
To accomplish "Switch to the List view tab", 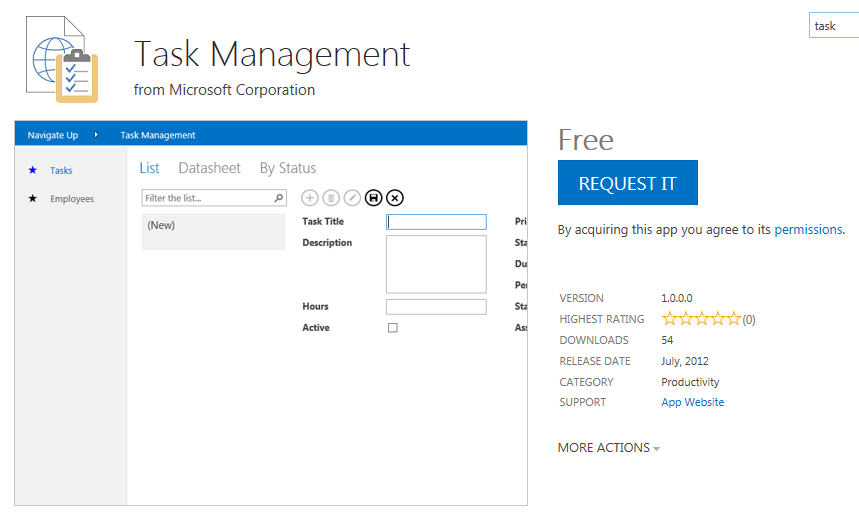I will pyautogui.click(x=149, y=168).
